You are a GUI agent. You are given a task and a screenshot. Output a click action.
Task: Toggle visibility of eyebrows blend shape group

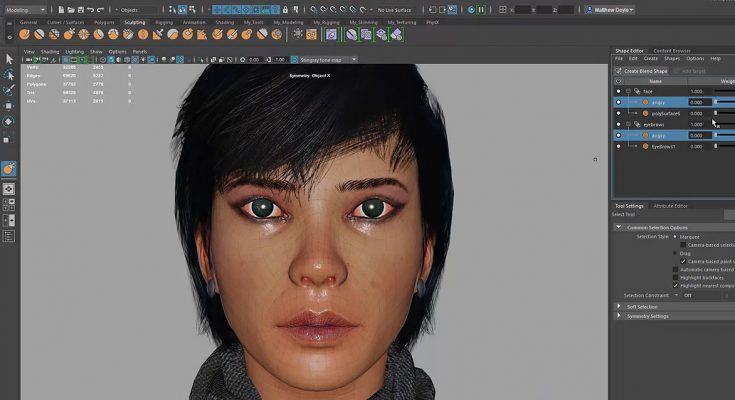point(618,124)
